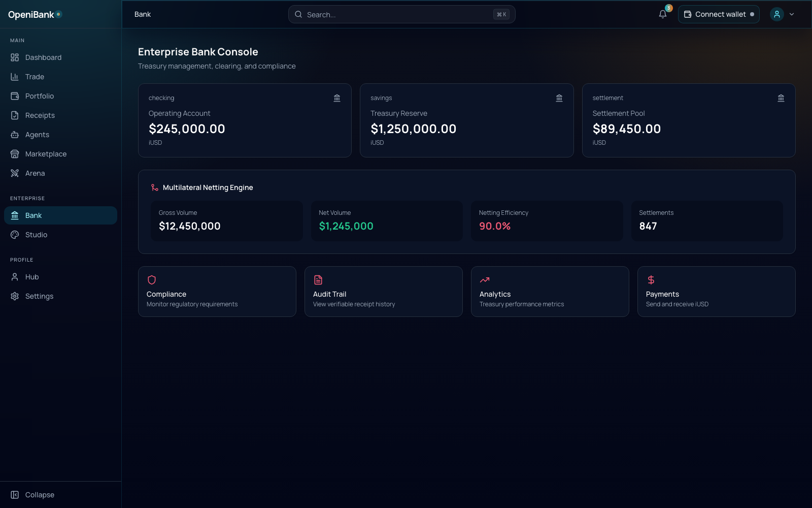Click inside the Search field

click(x=401, y=14)
